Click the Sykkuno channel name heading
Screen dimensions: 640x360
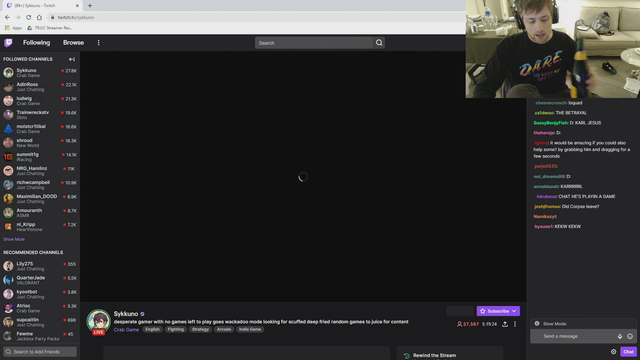(126, 314)
